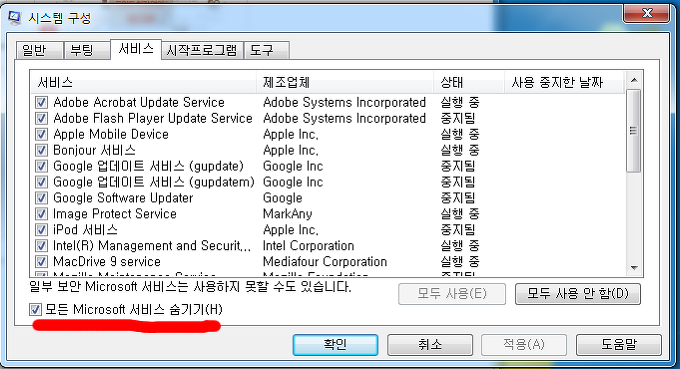Image resolution: width=680 pixels, height=369 pixels.
Task: Uncheck Intel(R) Management and Security checkbox
Action: pyautogui.click(x=41, y=246)
